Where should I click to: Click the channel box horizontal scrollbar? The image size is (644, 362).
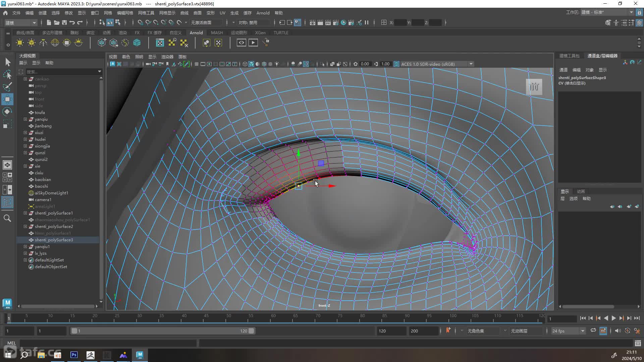pos(588,306)
